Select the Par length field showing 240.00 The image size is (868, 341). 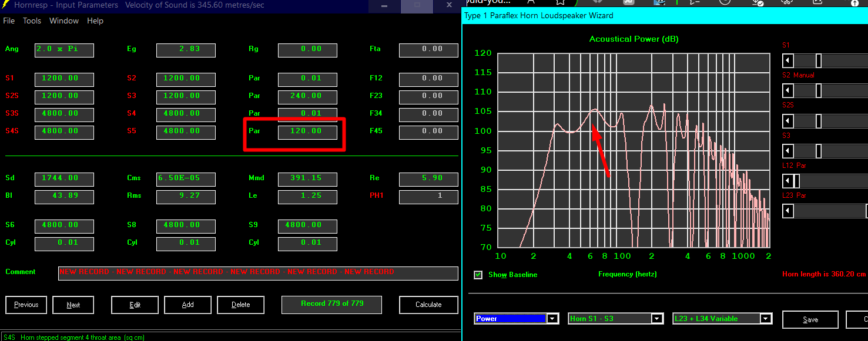click(307, 97)
